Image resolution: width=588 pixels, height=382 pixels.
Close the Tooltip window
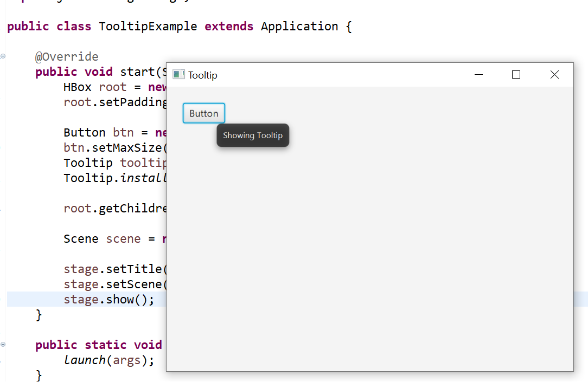[554, 74]
